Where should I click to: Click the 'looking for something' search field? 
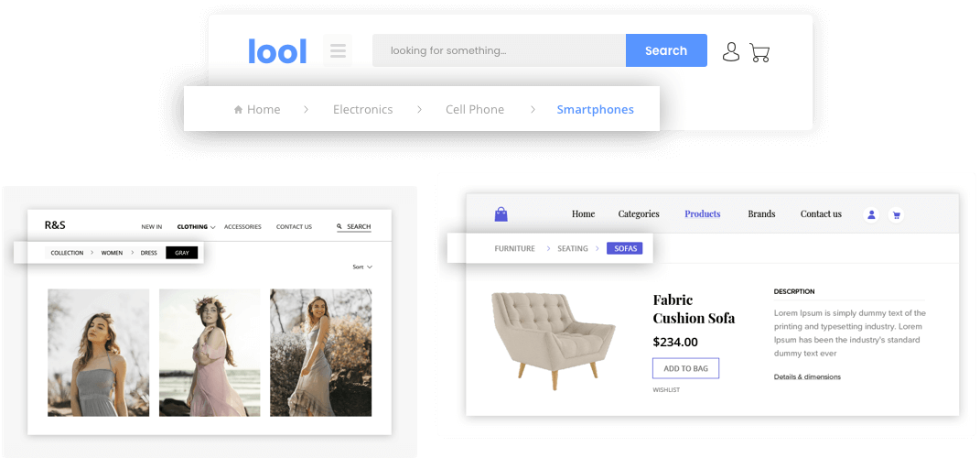[x=499, y=50]
